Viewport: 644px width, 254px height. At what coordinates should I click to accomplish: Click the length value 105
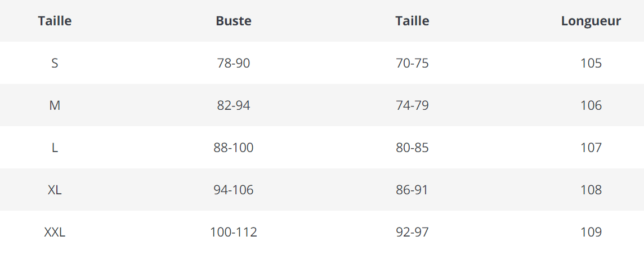pos(591,63)
